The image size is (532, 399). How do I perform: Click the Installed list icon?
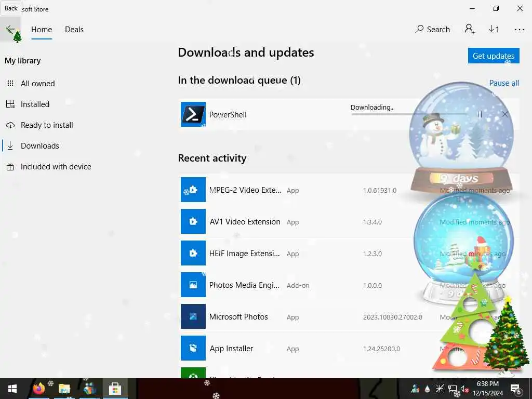point(10,104)
